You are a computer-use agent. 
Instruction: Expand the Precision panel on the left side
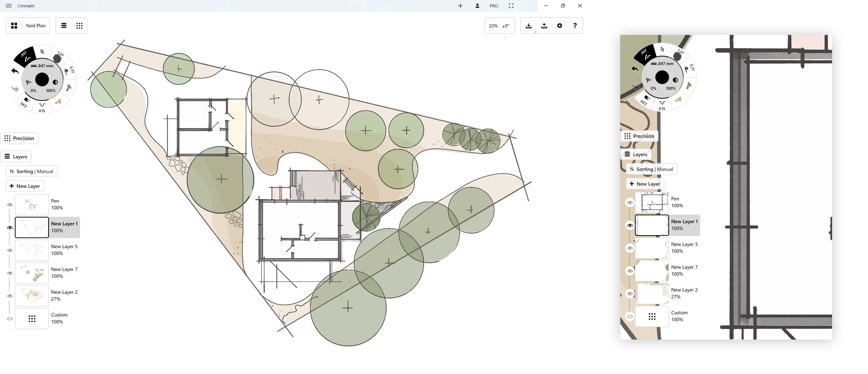[20, 138]
